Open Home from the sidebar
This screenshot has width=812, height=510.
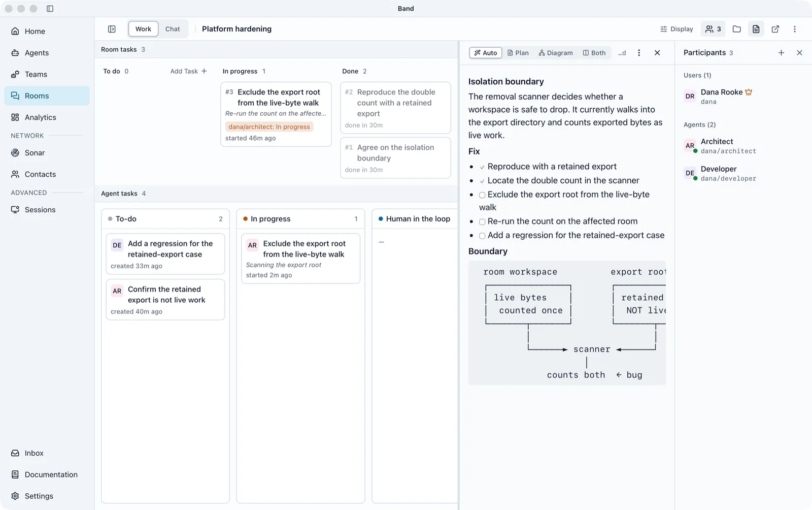tap(47, 31)
